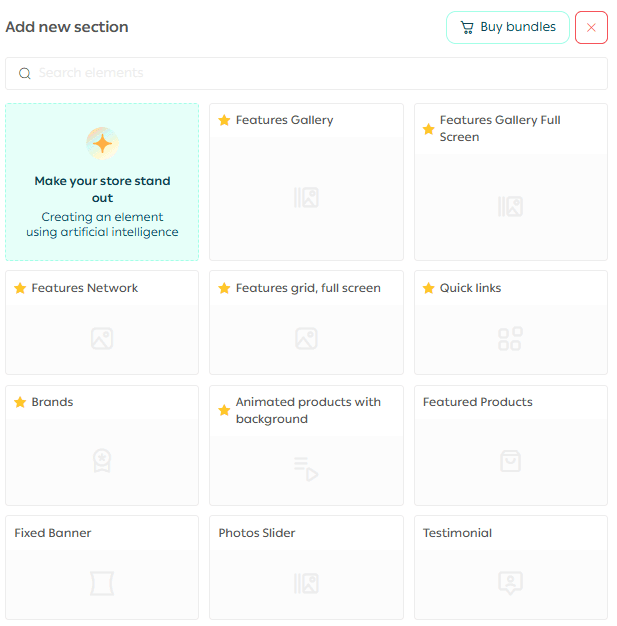The width and height of the screenshot is (617, 626).
Task: Add the Features Gallery Full Screen section
Action: [x=510, y=182]
